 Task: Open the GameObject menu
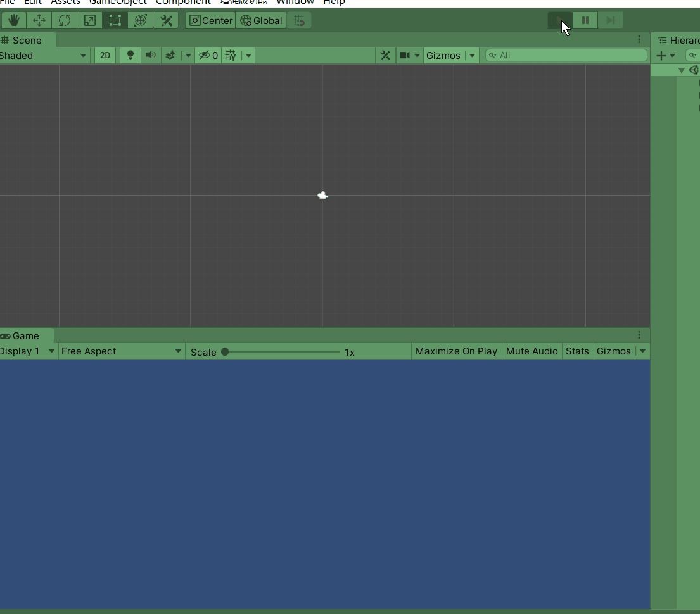(x=118, y=3)
